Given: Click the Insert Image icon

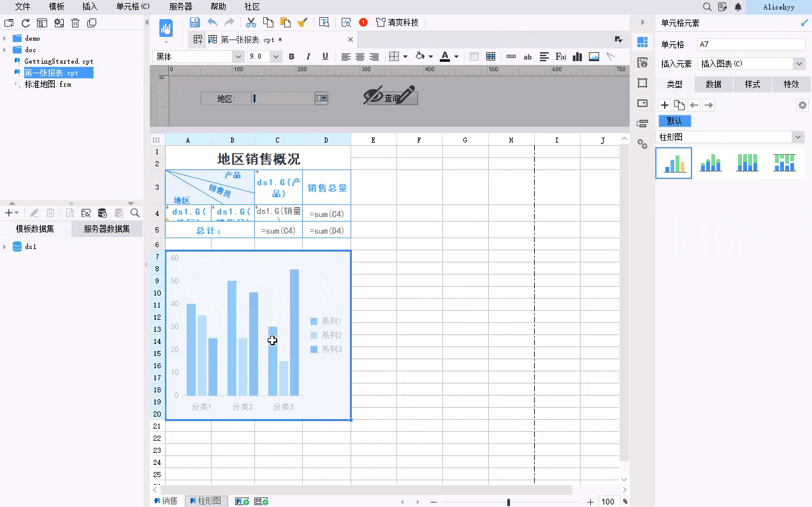Looking at the screenshot, I should coord(594,57).
